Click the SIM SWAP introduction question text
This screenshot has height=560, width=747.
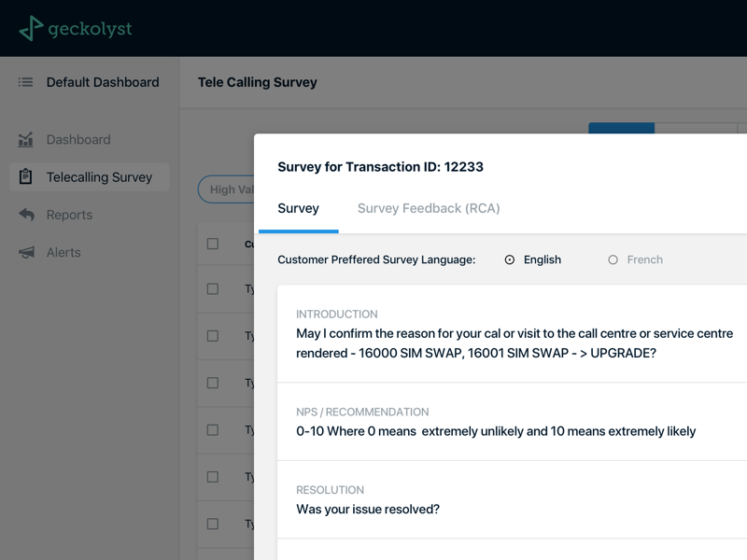tap(514, 343)
